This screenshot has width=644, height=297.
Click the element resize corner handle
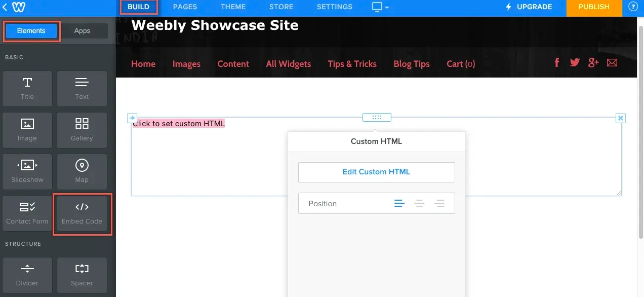click(x=618, y=193)
